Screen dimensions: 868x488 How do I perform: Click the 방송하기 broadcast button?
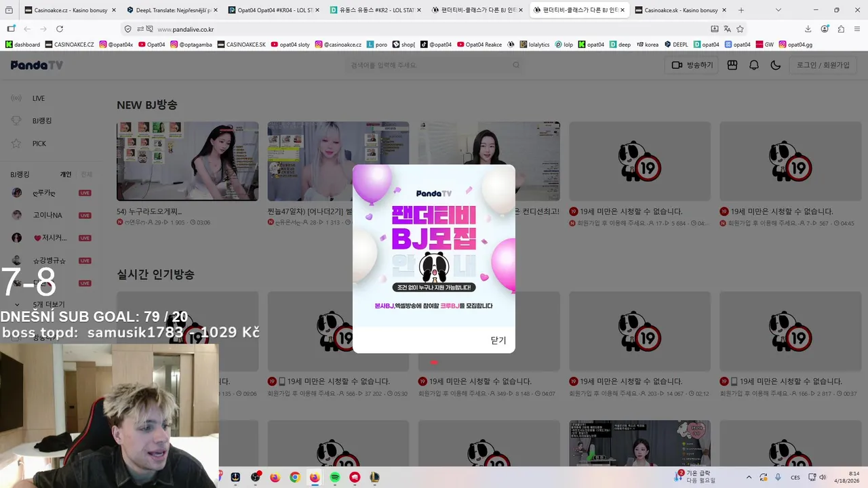click(x=692, y=65)
